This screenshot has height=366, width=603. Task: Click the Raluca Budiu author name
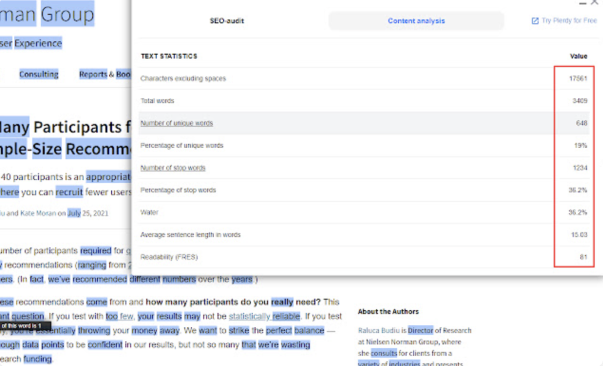[x=379, y=330]
